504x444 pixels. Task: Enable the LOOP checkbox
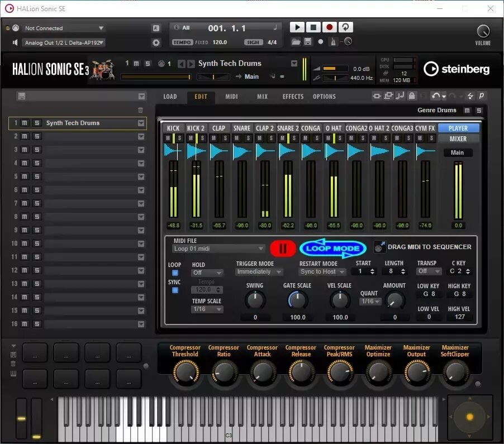tap(174, 272)
